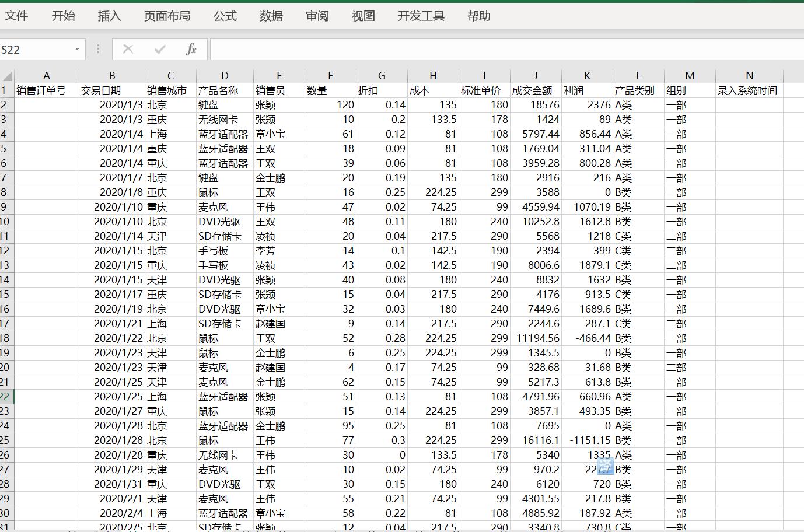This screenshot has width=804, height=532.
Task: Select 2020/2/1 date cell
Action: (112, 499)
